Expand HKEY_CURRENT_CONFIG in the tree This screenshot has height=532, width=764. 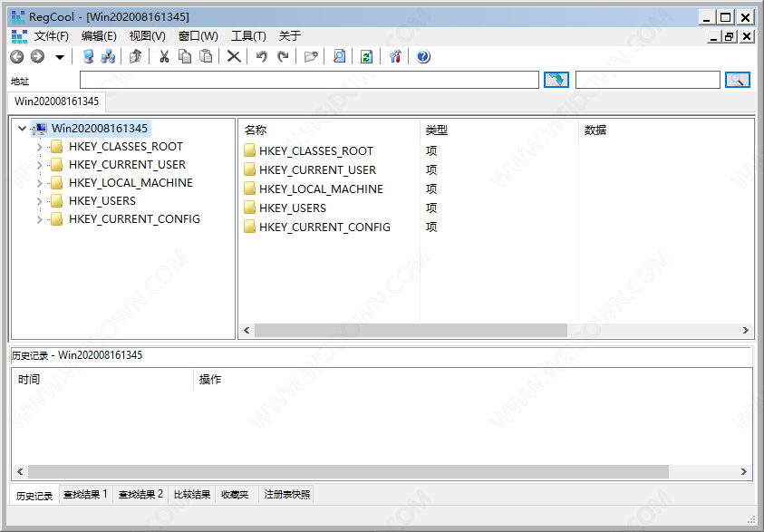[x=40, y=219]
